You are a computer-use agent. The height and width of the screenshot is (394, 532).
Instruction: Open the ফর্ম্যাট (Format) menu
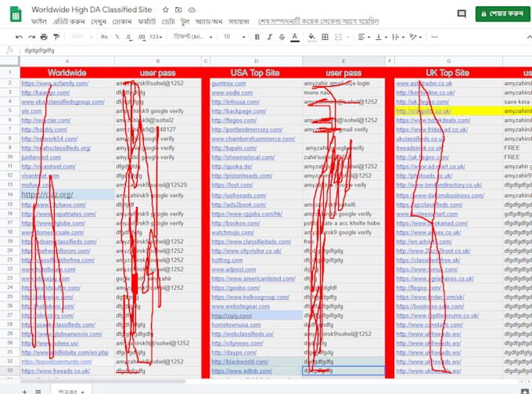coord(146,21)
